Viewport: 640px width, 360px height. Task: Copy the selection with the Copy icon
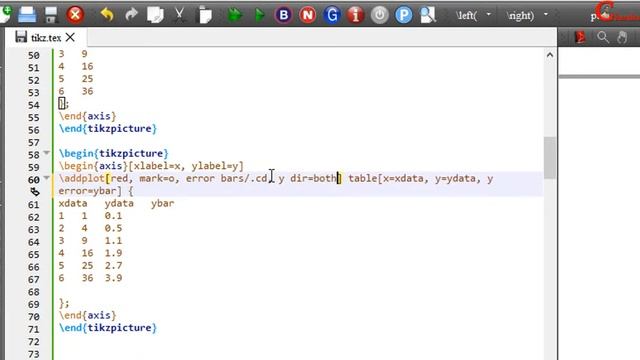pos(155,15)
